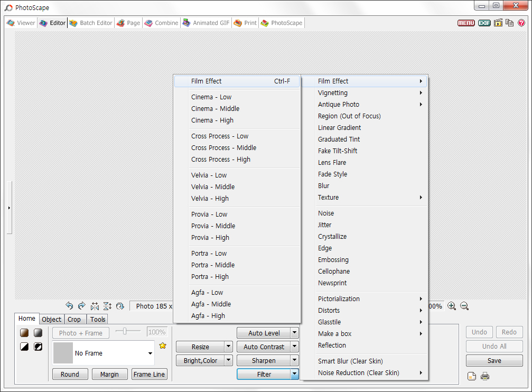Switch to the Combine tab
This screenshot has height=392, width=532.
pos(161,23)
